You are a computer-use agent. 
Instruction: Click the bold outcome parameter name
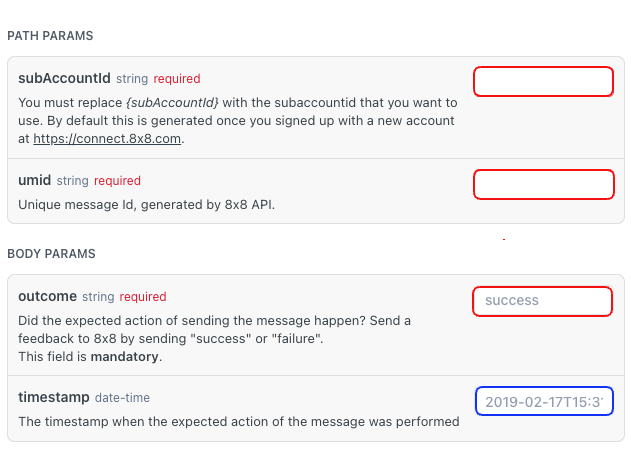tap(47, 297)
